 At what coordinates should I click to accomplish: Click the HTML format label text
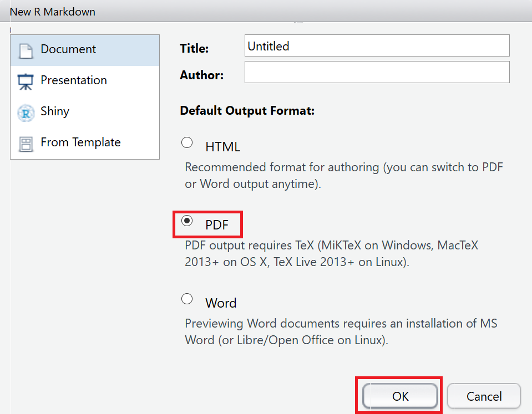tap(222, 147)
